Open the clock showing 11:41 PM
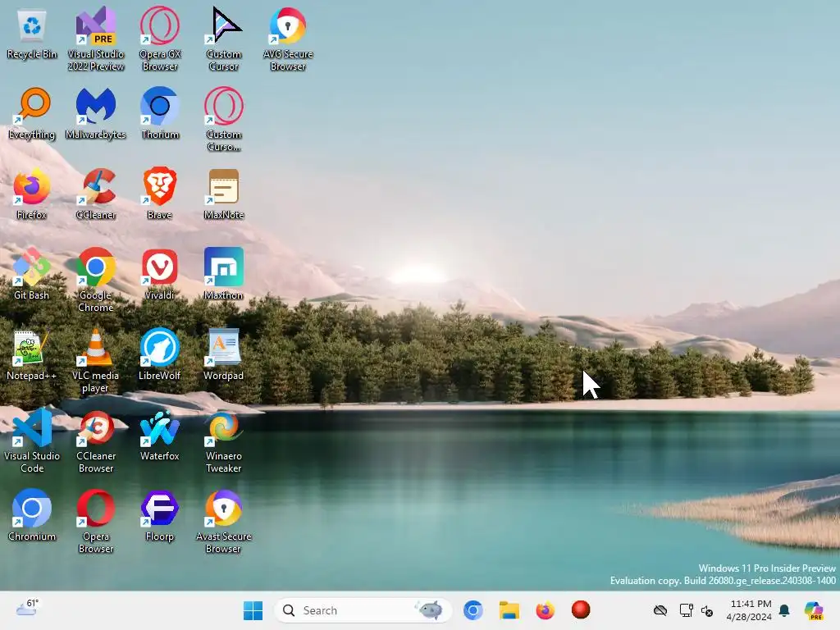Screen dimensions: 840x630 (749, 610)
